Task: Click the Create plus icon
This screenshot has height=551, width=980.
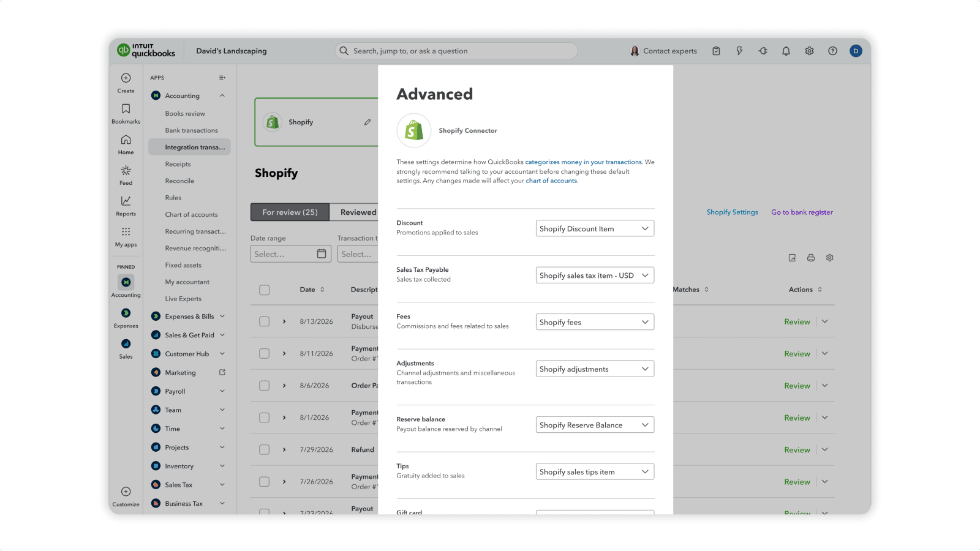Action: click(126, 78)
